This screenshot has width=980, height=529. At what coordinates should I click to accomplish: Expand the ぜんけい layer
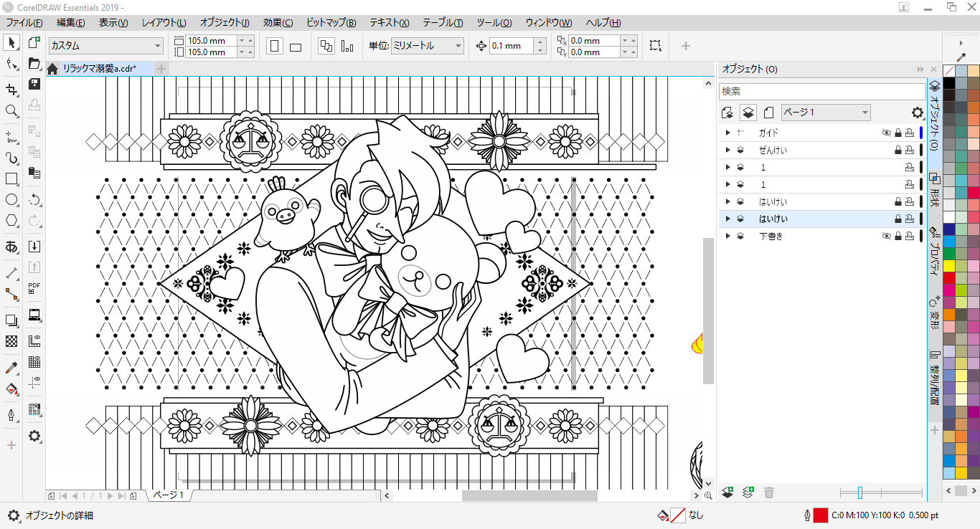(728, 150)
